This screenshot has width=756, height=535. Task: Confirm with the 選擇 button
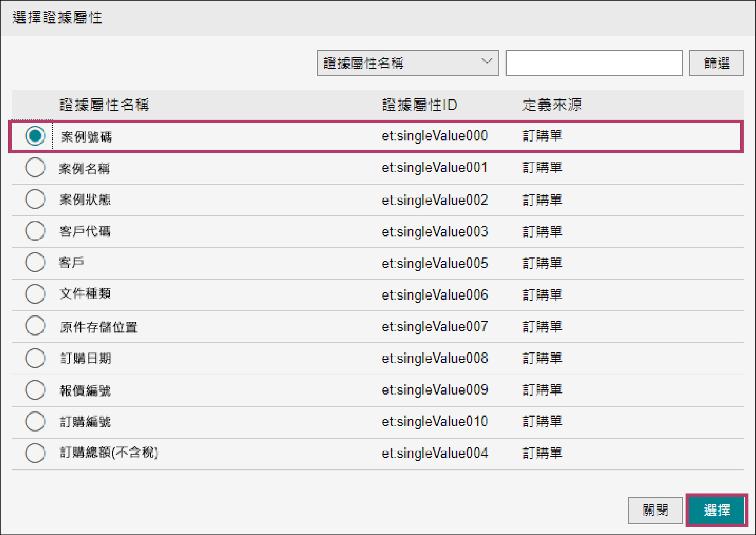[x=717, y=510]
